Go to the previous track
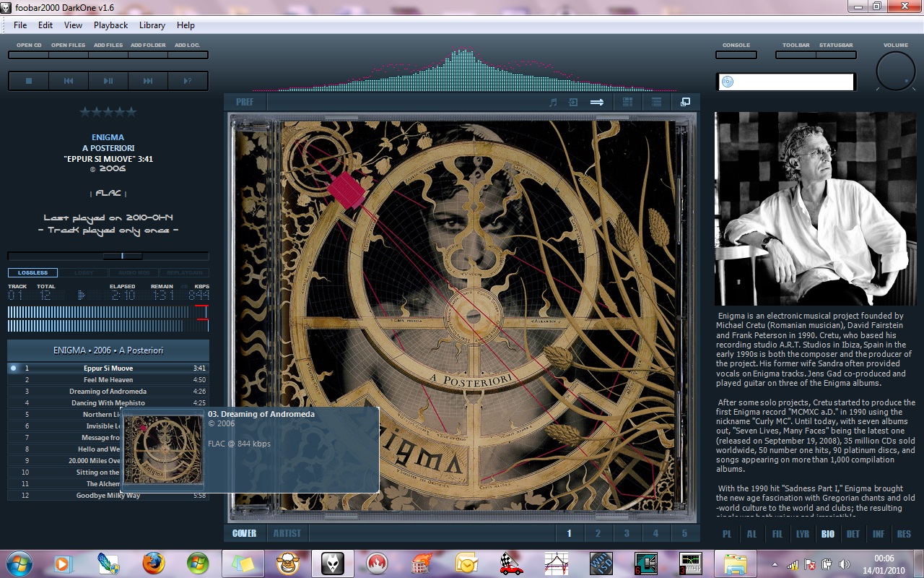The image size is (924, 578). 69,81
